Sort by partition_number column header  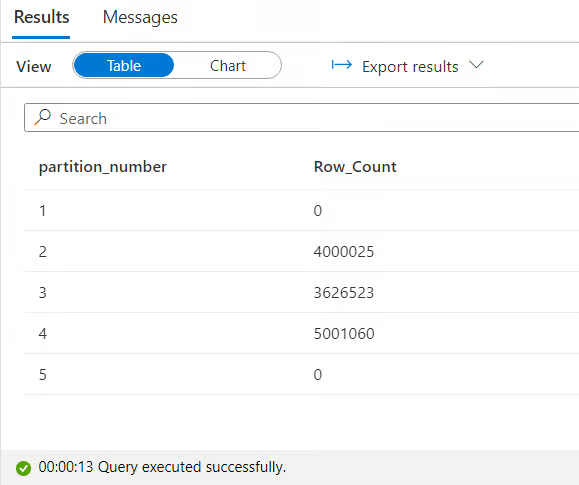coord(103,167)
